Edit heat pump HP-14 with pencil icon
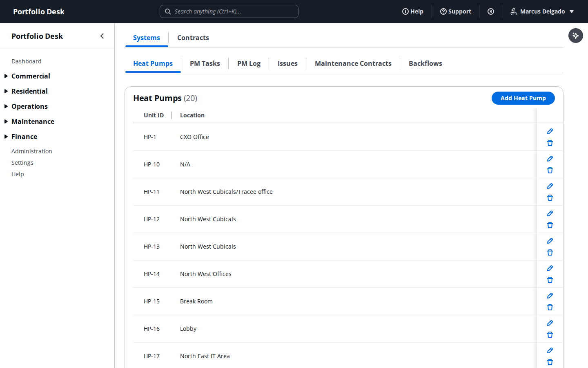Viewport: 588px width, 368px height. [x=550, y=268]
